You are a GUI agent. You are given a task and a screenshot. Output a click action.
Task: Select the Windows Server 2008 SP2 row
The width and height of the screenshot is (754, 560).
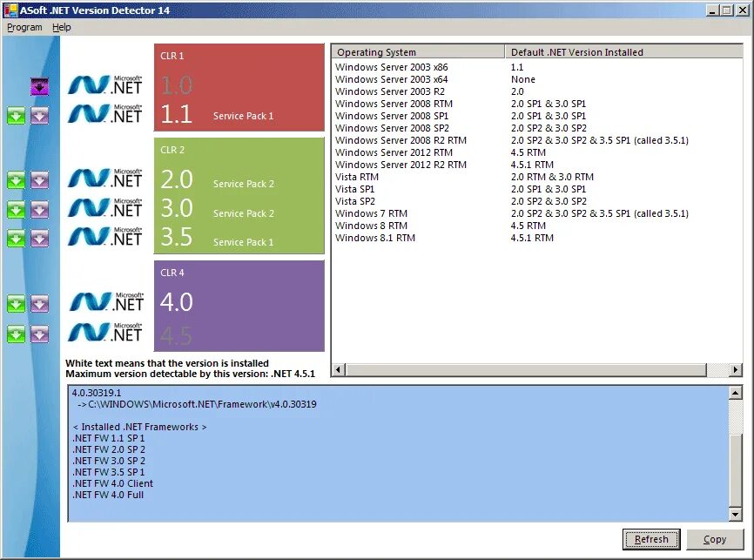pyautogui.click(x=536, y=128)
